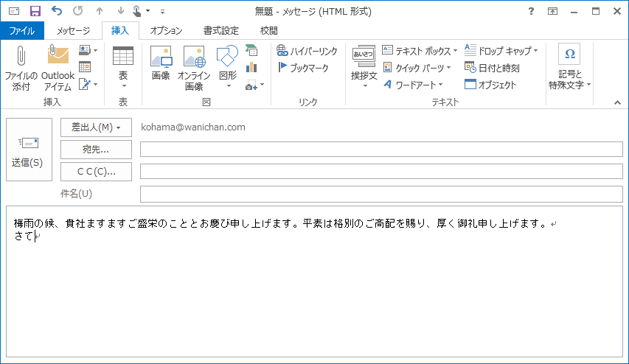629x364 pixels.
Task: Insert a calendar via calendar icon
Action: point(85,67)
